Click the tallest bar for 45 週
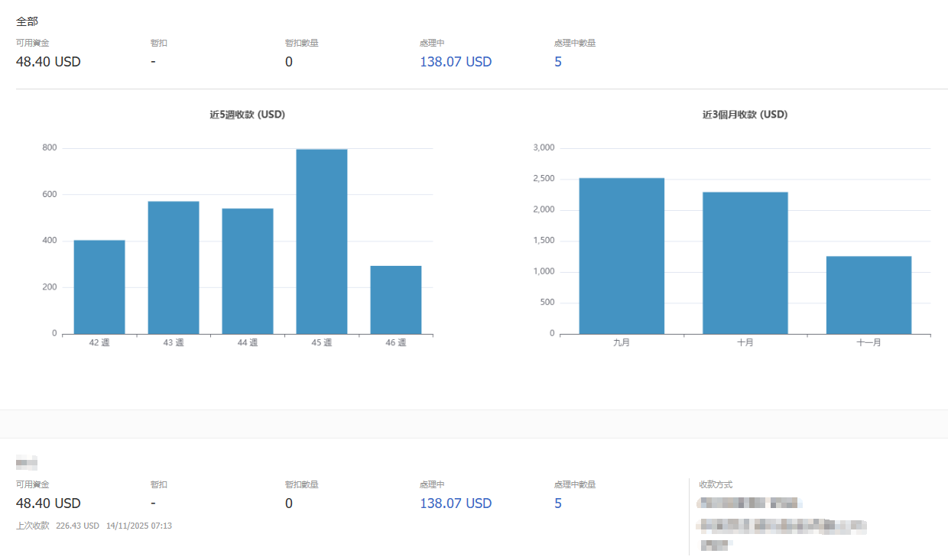 point(322,241)
